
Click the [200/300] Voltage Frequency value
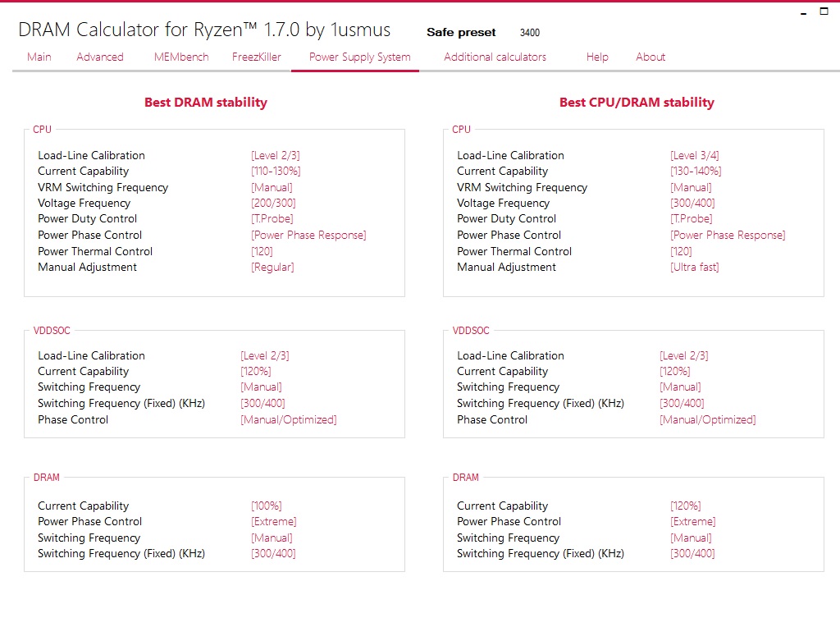tap(273, 203)
